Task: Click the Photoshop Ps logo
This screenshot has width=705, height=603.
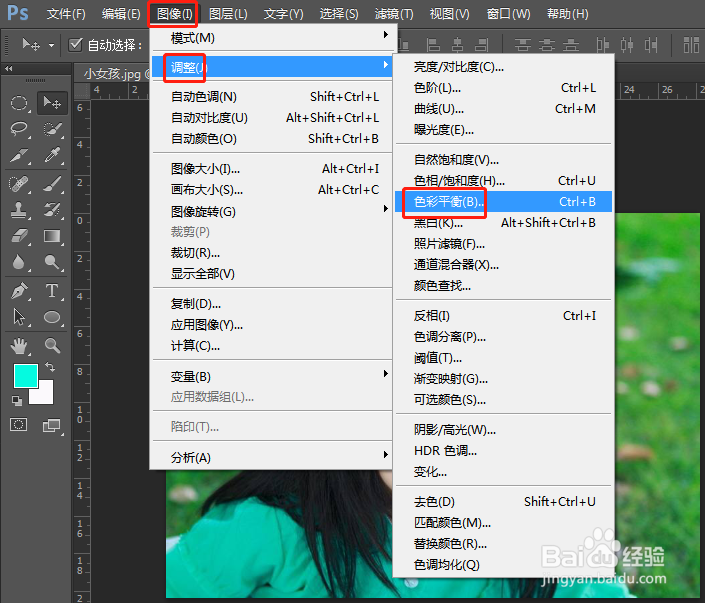Action: [x=18, y=13]
